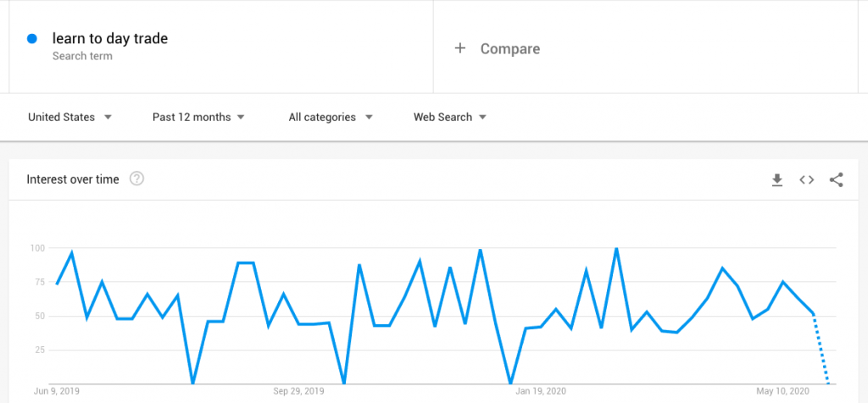Image resolution: width=868 pixels, height=403 pixels.
Task: Edit the learn to day trade search term
Action: tap(110, 39)
